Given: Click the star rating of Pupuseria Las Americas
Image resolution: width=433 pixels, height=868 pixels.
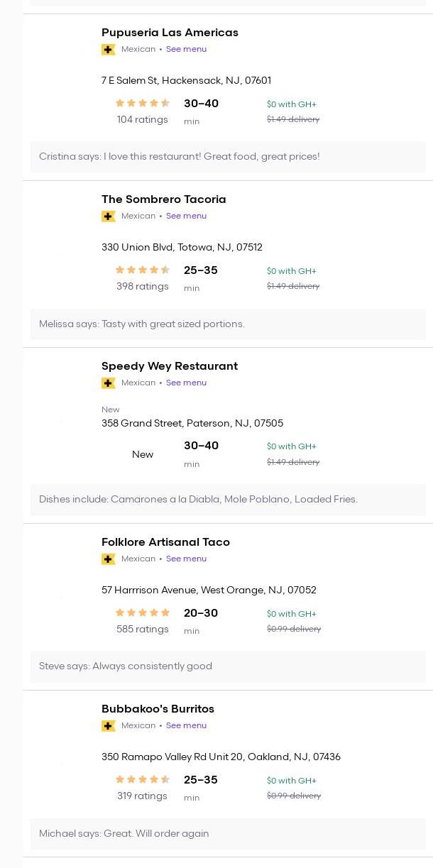Looking at the screenshot, I should [143, 104].
